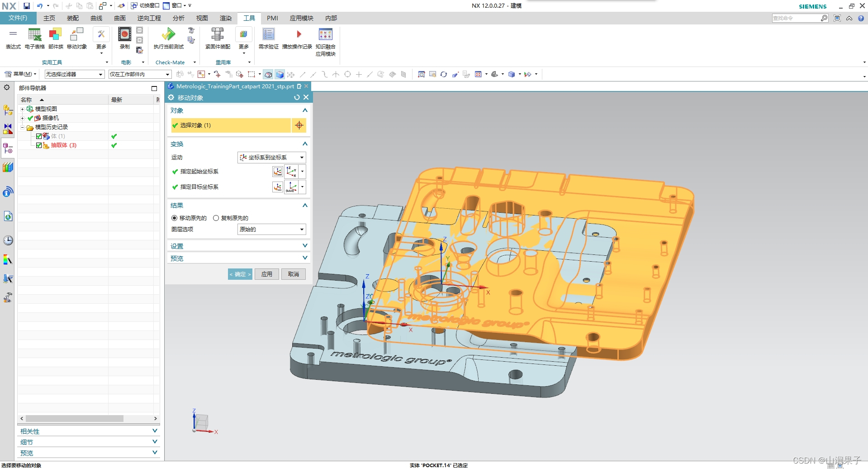
Task: Expand the 摄像机 tree node
Action: tap(22, 118)
